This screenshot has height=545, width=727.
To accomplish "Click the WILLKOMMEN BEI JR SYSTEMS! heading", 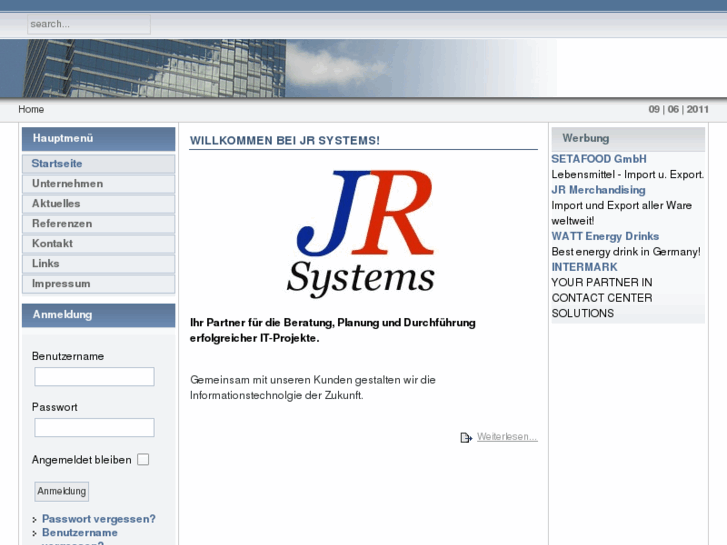I will click(285, 141).
